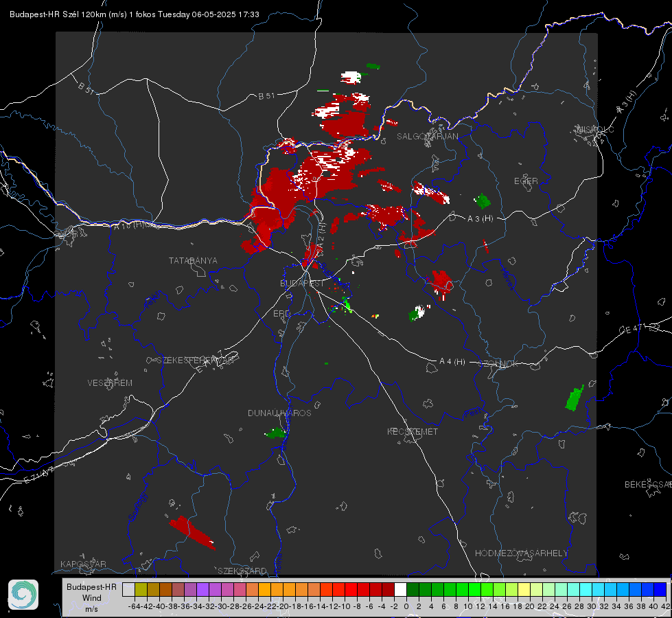This screenshot has height=618, width=672.
Task: Select the deep blue swatch between 40 and 42
Action: 660,589
